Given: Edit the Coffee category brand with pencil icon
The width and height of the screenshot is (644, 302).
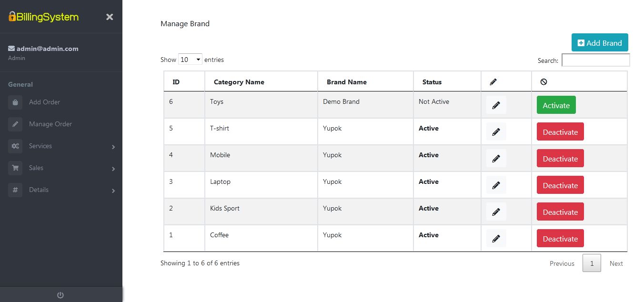Looking at the screenshot, I should pyautogui.click(x=496, y=238).
